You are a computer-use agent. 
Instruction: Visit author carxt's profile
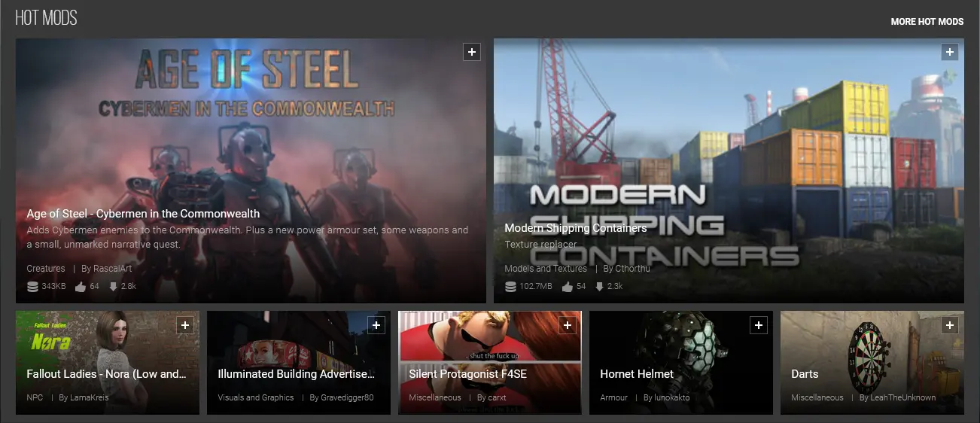point(498,397)
